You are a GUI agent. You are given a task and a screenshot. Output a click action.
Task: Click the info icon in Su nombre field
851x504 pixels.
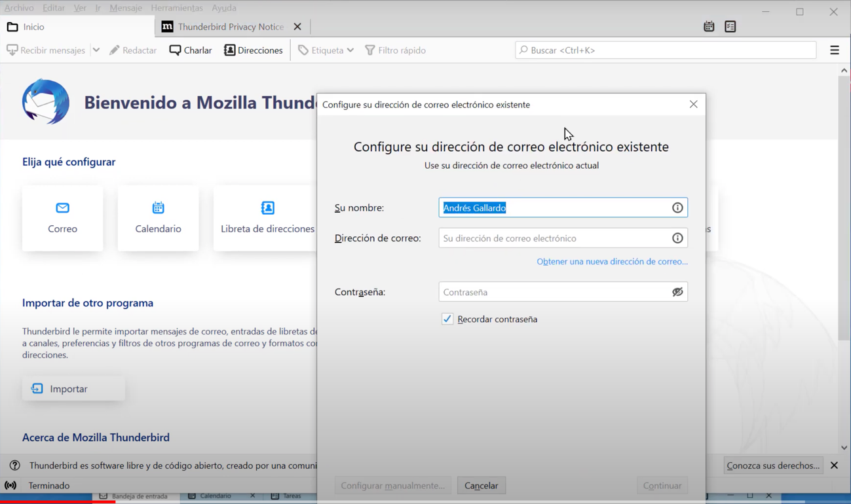677,208
